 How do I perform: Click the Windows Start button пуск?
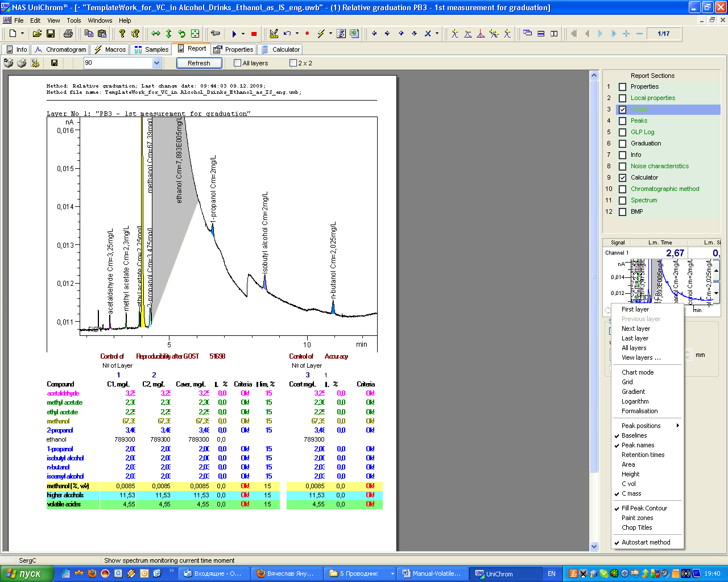[x=27, y=573]
